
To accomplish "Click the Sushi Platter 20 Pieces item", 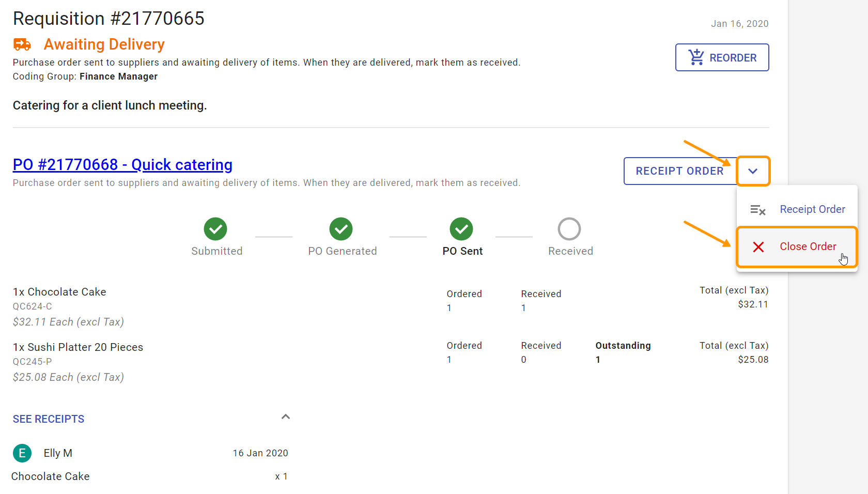I will (78, 347).
